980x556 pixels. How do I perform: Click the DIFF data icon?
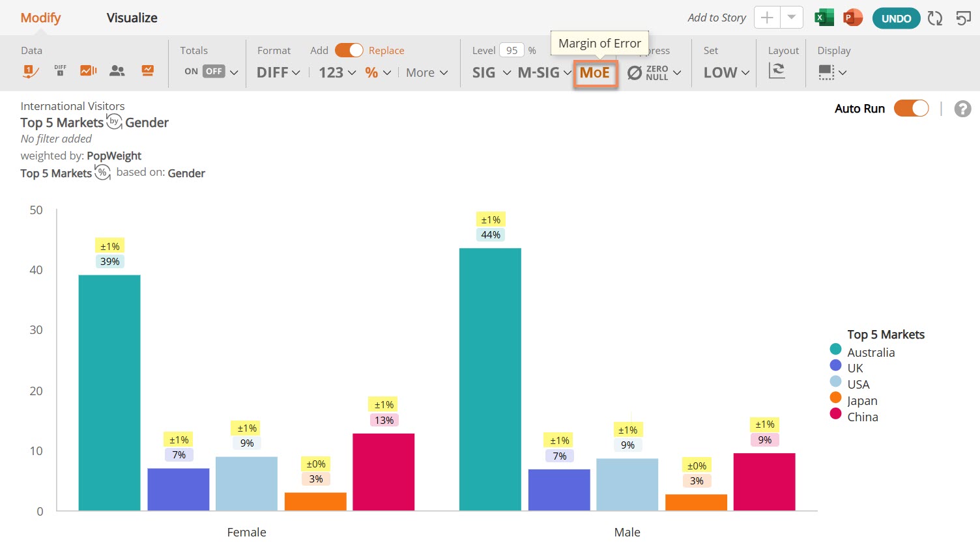(x=60, y=70)
